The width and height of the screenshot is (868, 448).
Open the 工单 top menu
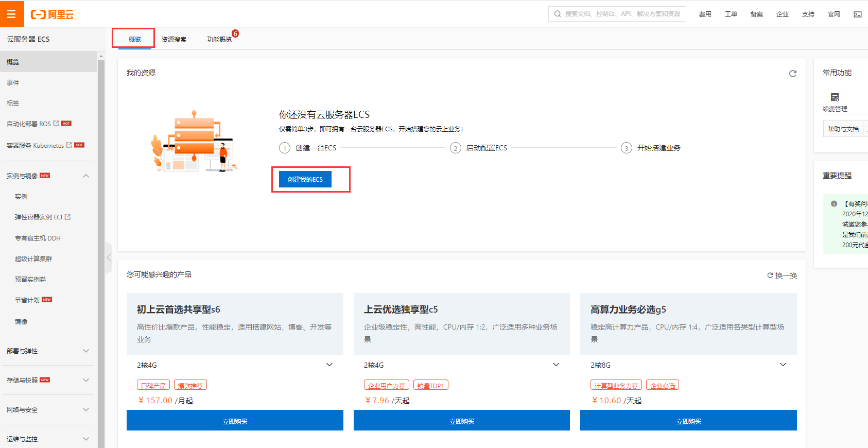click(x=731, y=14)
